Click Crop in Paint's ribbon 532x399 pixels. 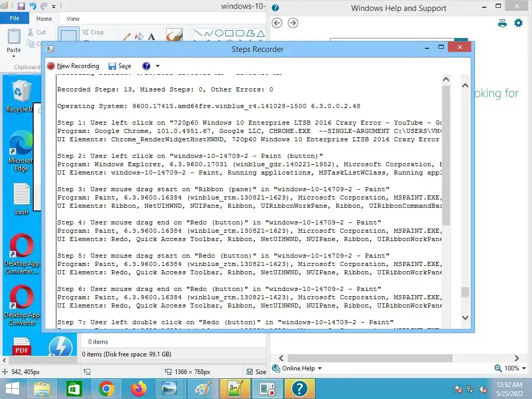[x=93, y=32]
